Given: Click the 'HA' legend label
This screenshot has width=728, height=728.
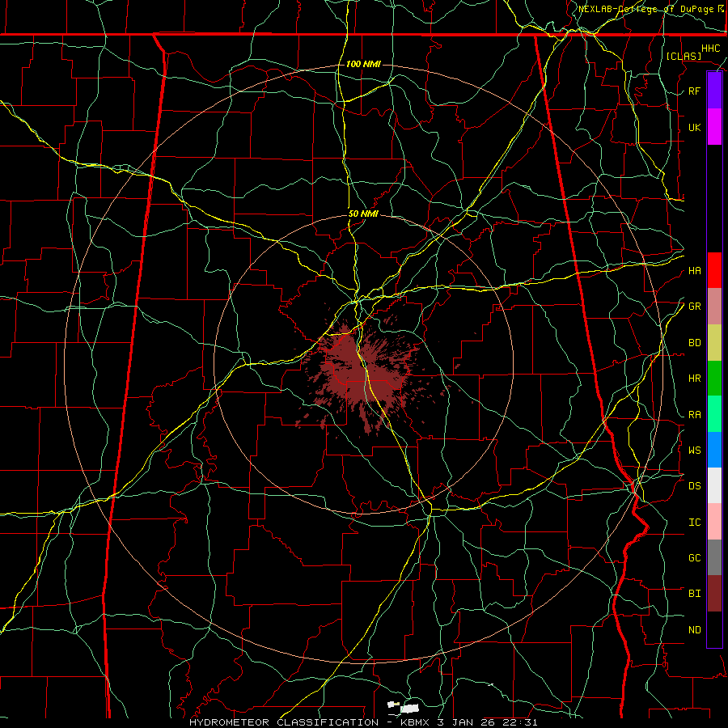Looking at the screenshot, I should click(694, 270).
